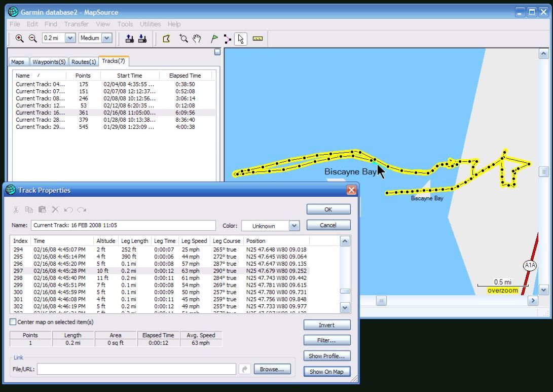The image size is (553, 392).
Task: Switch to the Routes(1) tab
Action: tap(84, 62)
